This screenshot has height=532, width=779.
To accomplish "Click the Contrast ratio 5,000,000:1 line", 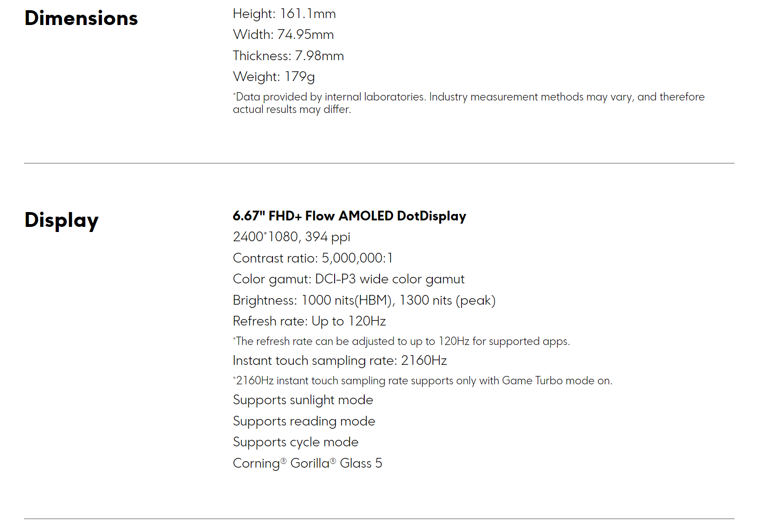I will tap(313, 258).
